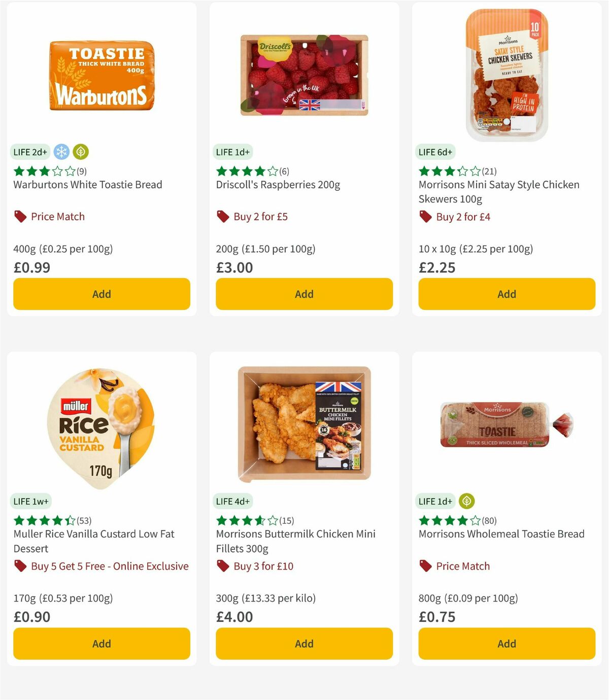This screenshot has width=609, height=700.
Task: Click the tag icon beside Buy 2 for £4
Action: [425, 216]
